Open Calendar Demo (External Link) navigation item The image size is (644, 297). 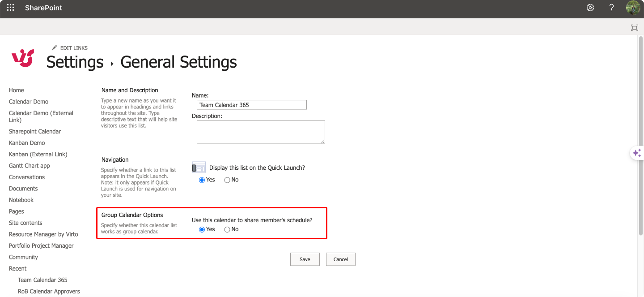(41, 116)
